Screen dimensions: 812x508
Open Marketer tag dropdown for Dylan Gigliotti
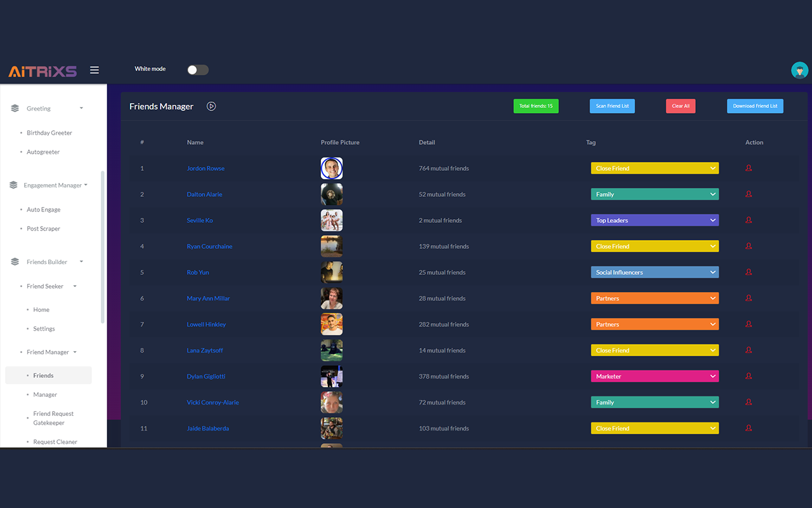tap(655, 377)
